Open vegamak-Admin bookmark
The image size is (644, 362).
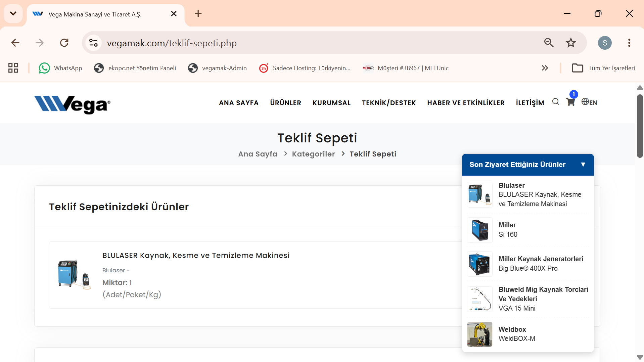pos(218,68)
